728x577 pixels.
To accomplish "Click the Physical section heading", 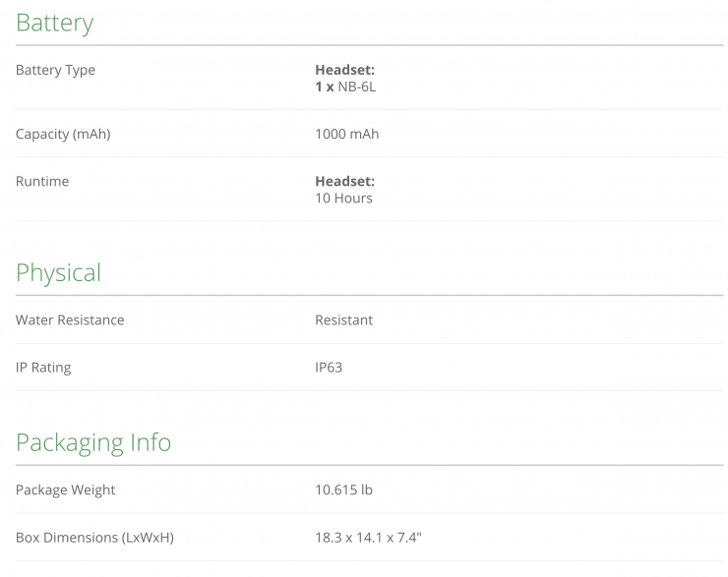I will coord(58,272).
